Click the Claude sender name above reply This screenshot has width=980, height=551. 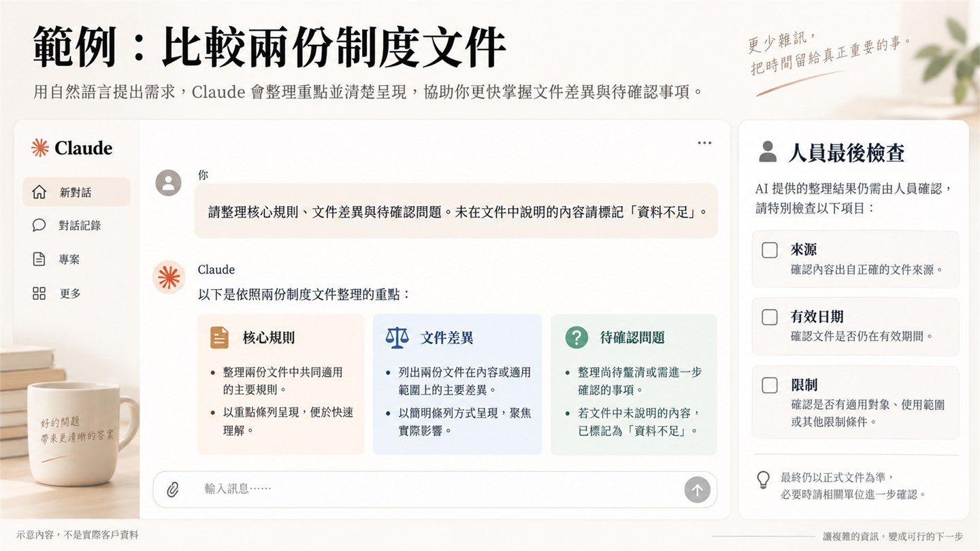[216, 270]
